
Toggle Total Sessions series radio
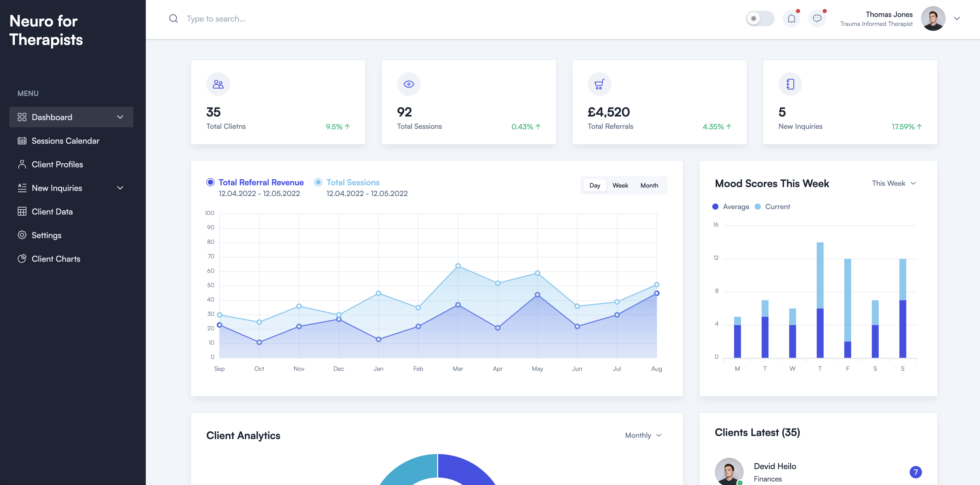click(318, 182)
